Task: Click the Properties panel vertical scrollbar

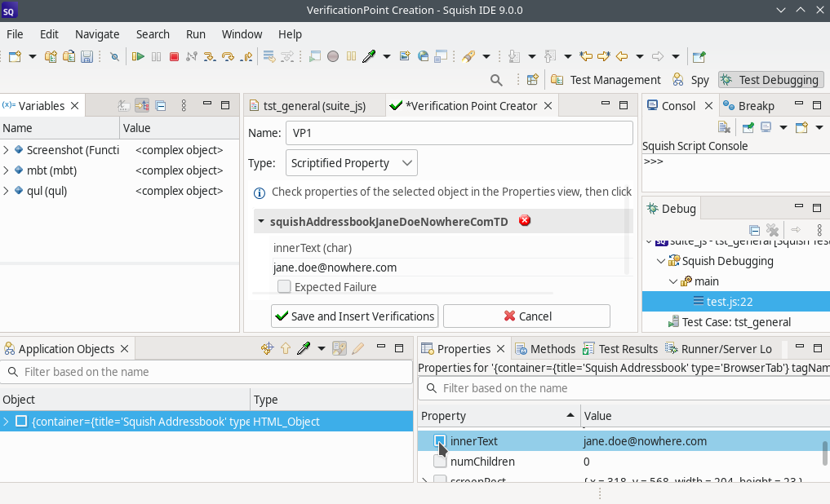Action: point(825,453)
